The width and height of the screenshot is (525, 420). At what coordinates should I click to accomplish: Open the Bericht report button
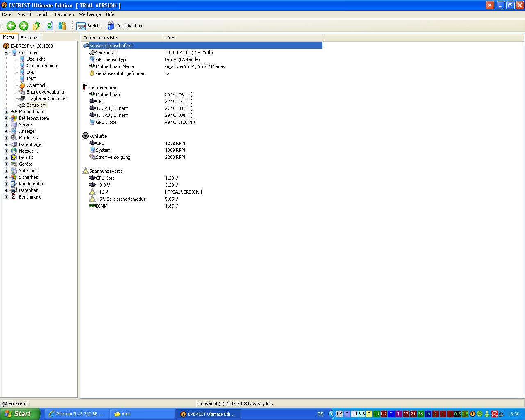pos(89,26)
